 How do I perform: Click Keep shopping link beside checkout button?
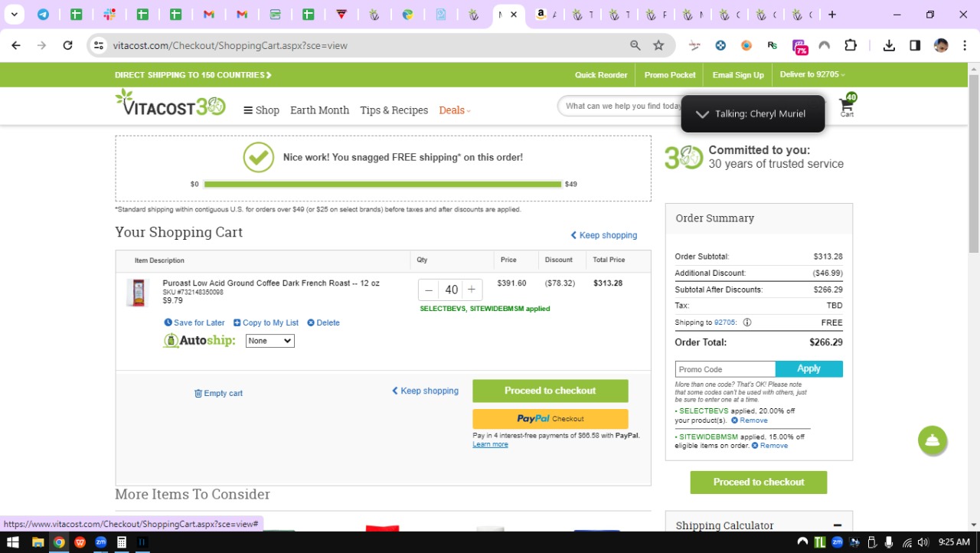tap(425, 391)
